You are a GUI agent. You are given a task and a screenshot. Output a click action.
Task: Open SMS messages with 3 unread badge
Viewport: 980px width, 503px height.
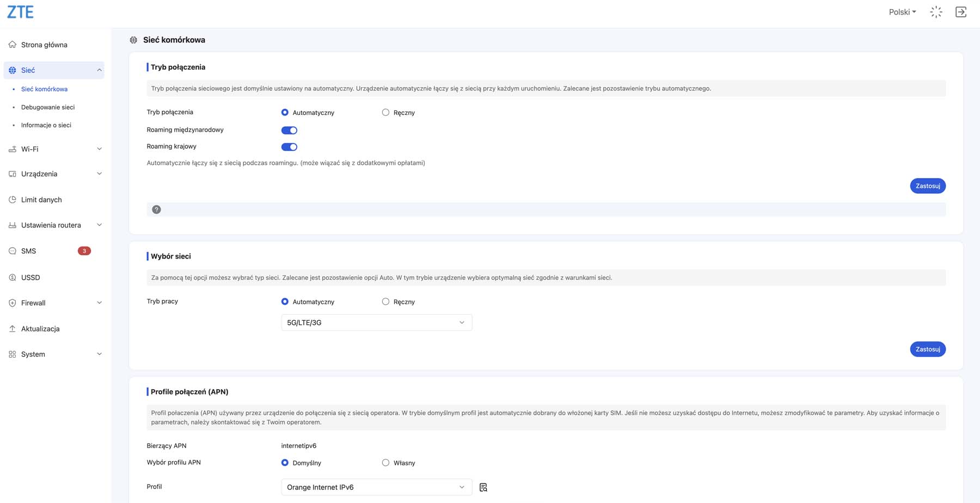[28, 251]
